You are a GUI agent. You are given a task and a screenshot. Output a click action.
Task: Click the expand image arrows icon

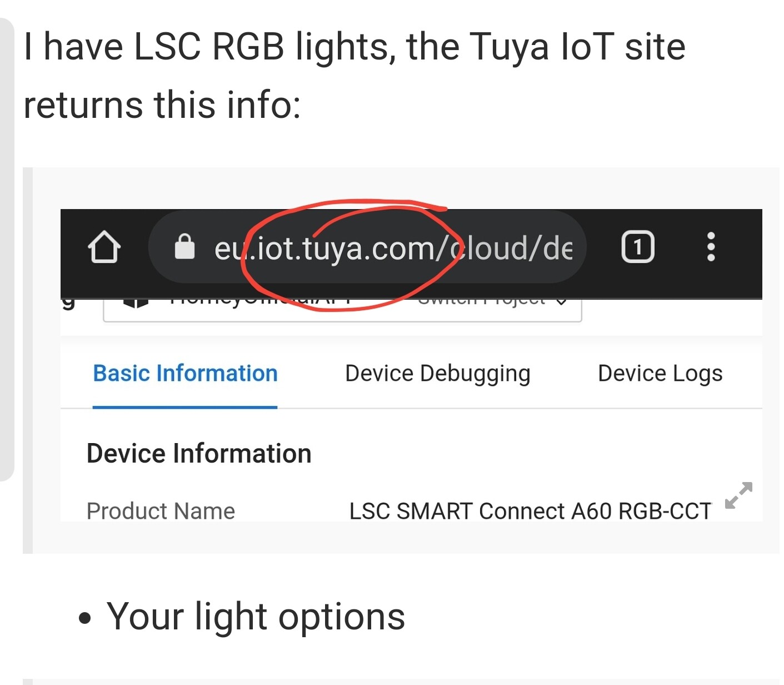pos(738,495)
